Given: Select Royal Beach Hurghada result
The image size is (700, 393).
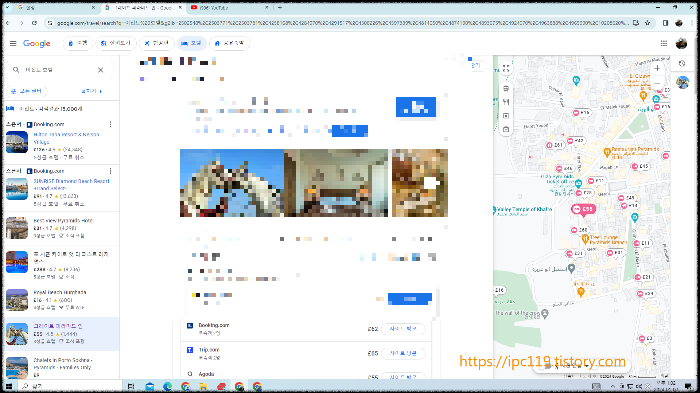Looking at the screenshot, I should (x=60, y=292).
